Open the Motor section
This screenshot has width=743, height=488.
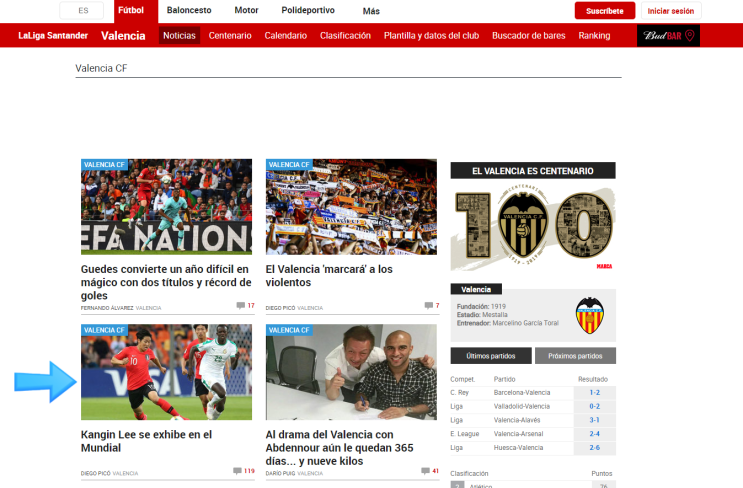pyautogui.click(x=246, y=10)
